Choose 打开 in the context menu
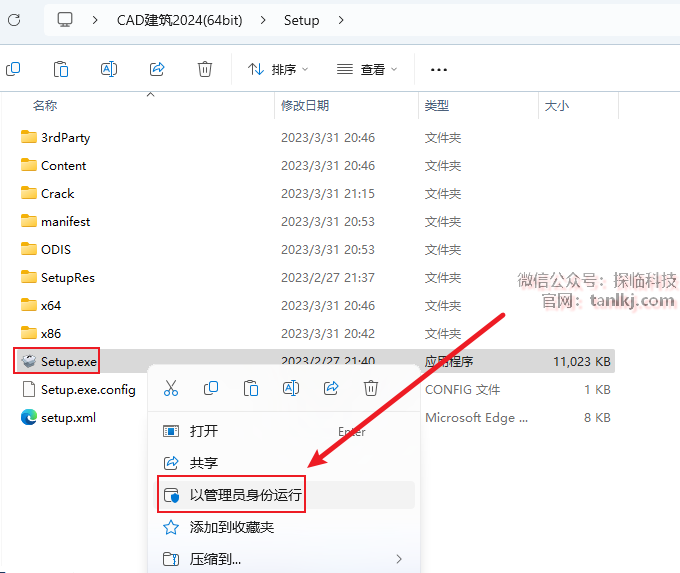680x573 pixels. (x=284, y=431)
